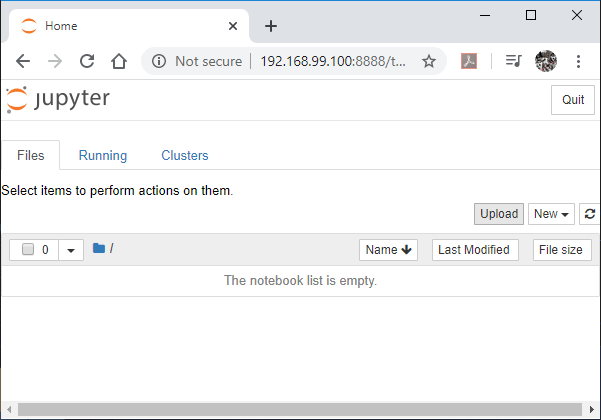Open the Chrome three-dot menu

578,61
